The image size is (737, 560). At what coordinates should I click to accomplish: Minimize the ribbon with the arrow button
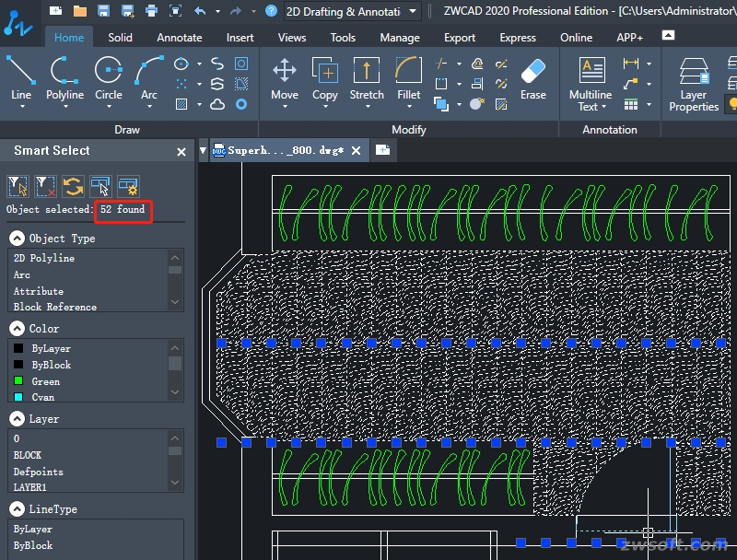[668, 36]
